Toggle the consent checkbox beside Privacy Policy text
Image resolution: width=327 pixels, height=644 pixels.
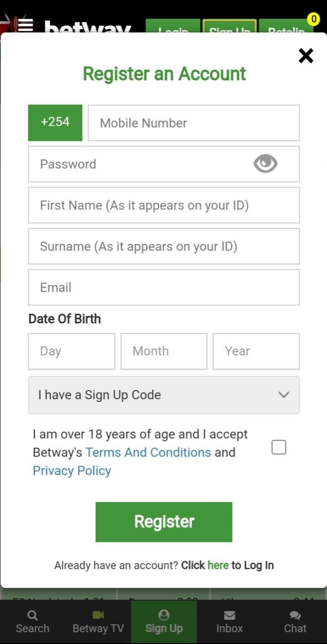(279, 447)
